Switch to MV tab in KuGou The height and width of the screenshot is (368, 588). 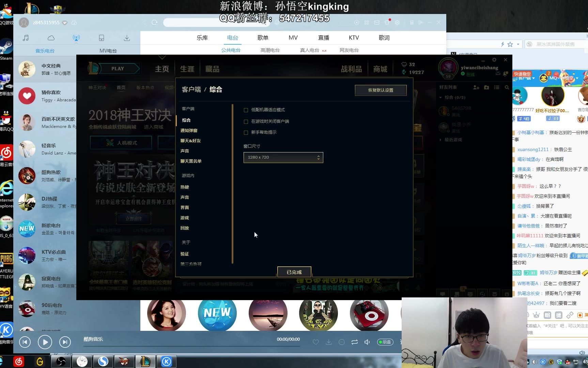293,38
